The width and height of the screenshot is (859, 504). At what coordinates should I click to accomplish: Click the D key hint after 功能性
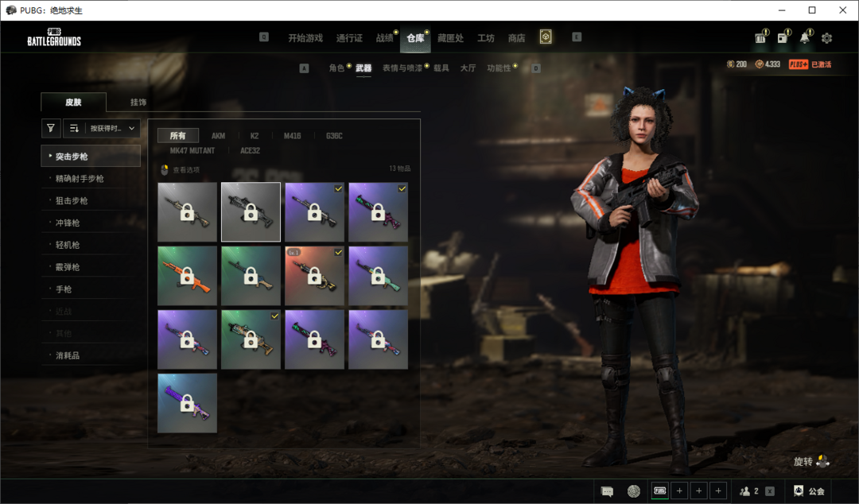tap(536, 68)
